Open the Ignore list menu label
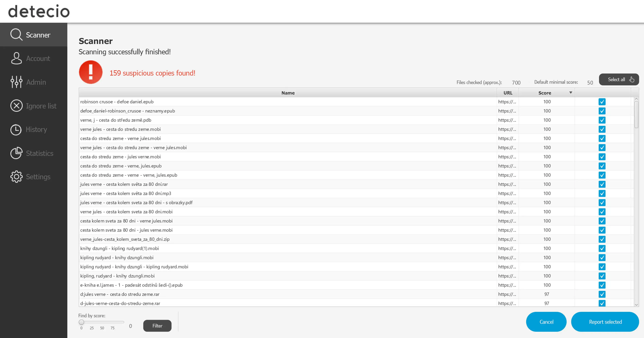Image resolution: width=644 pixels, height=338 pixels. point(41,106)
